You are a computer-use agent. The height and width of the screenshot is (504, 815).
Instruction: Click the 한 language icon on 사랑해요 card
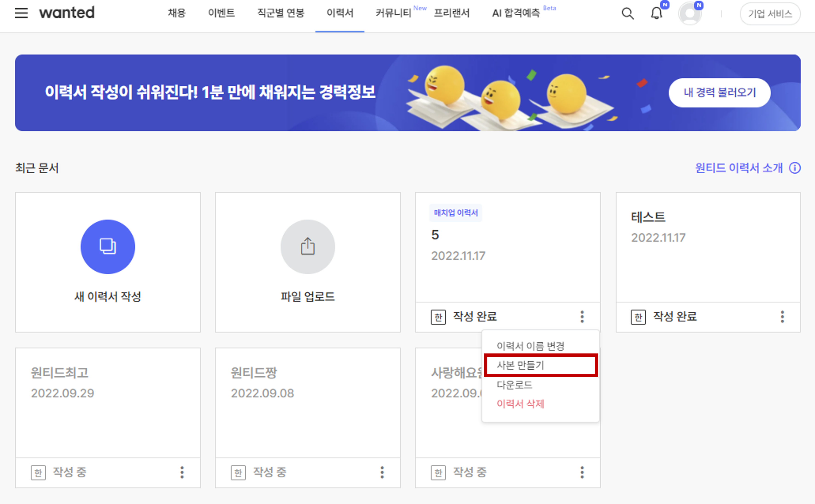click(438, 473)
